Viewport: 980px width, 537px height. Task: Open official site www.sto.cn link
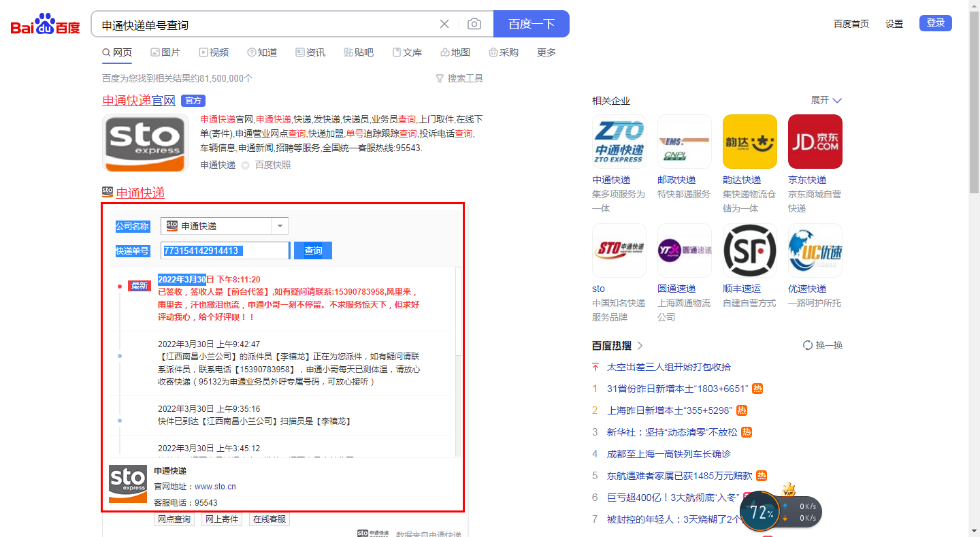coord(215,486)
